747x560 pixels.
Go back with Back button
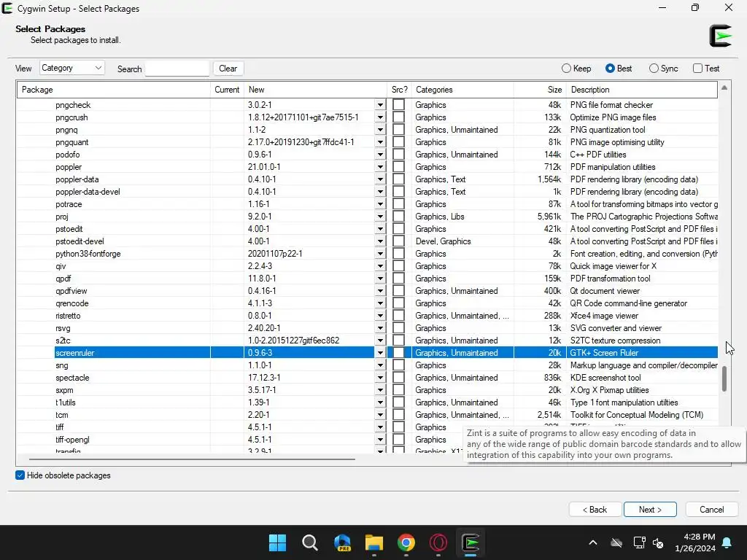595,510
